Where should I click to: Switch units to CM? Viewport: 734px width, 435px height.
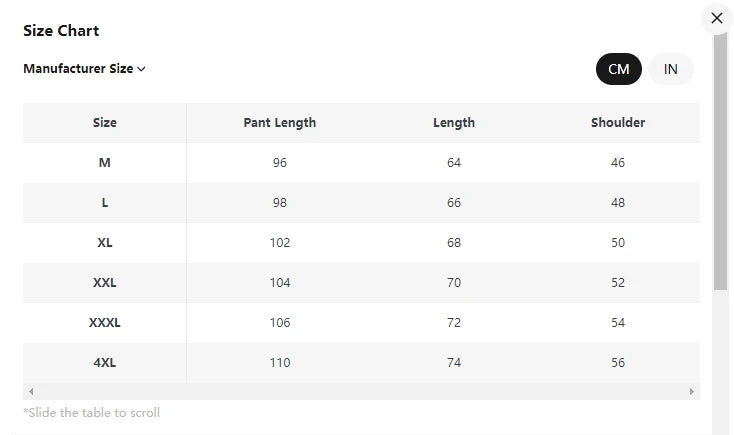618,69
